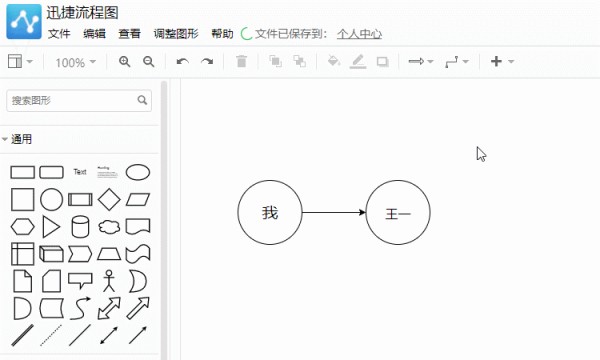Click the zoom in magnifier icon

click(x=125, y=61)
